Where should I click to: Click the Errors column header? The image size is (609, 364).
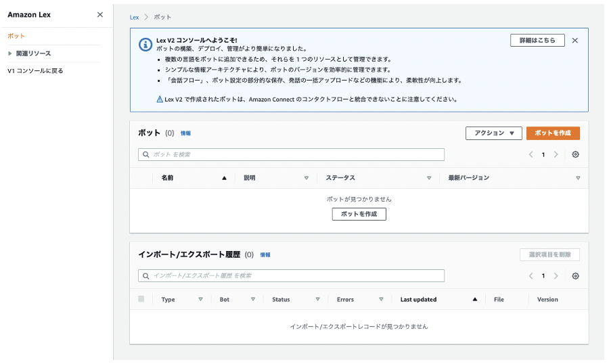point(345,300)
